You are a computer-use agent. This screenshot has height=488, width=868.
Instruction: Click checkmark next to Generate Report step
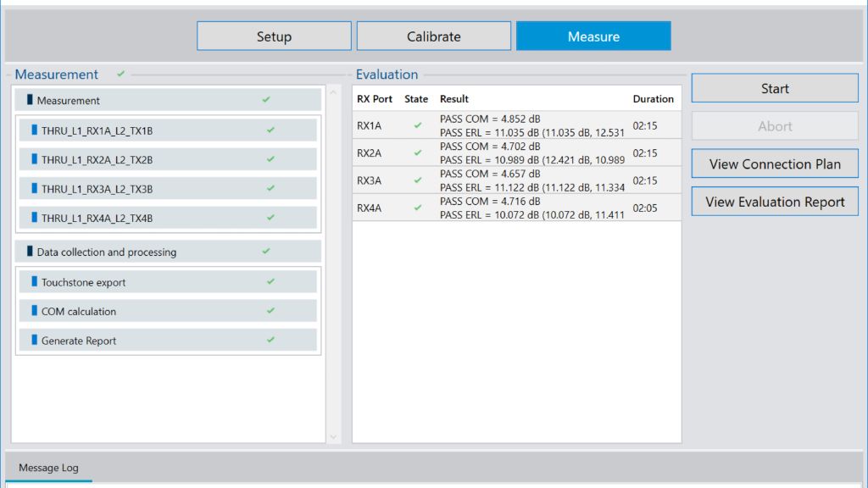click(x=270, y=340)
